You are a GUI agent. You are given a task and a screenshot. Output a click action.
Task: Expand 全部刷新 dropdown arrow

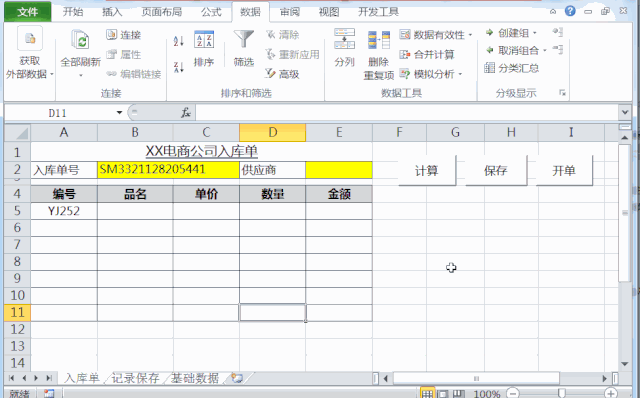[80, 76]
